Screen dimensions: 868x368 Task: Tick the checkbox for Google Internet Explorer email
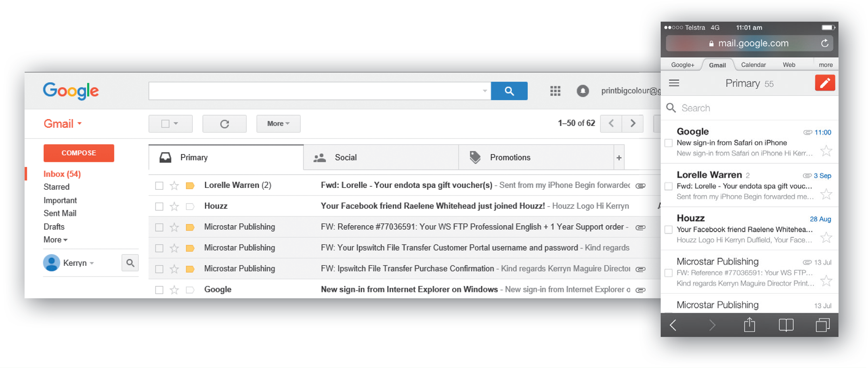tap(159, 290)
